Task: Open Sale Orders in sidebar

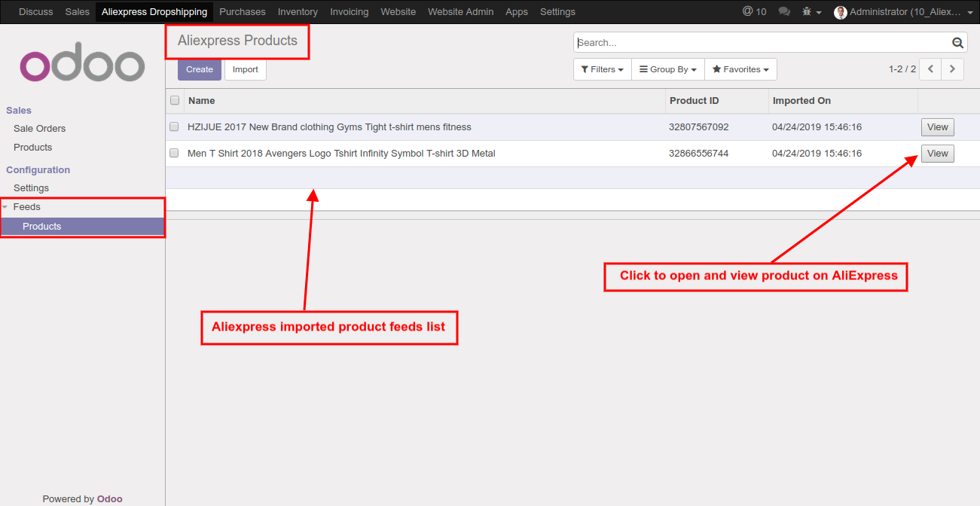Action: [40, 129]
